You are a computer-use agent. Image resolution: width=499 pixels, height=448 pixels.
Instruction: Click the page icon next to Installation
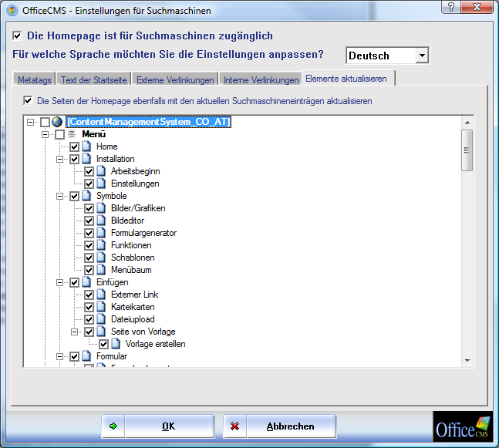(86, 159)
